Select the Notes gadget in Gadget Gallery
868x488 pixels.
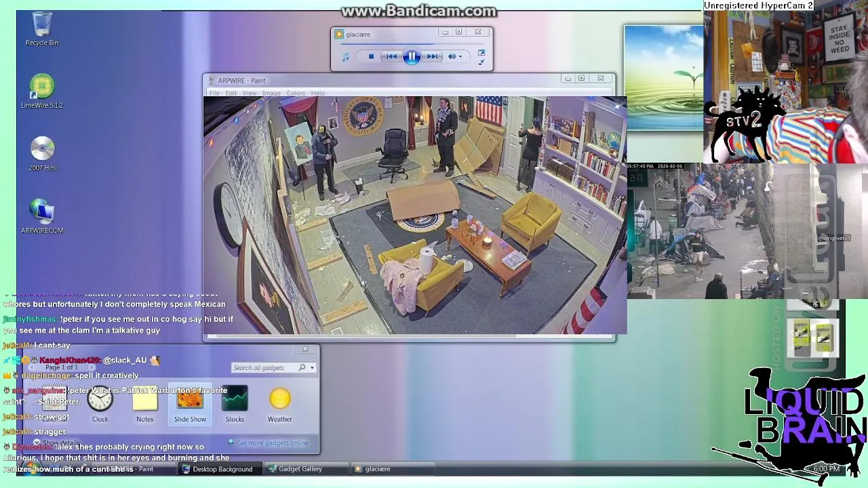point(144,404)
